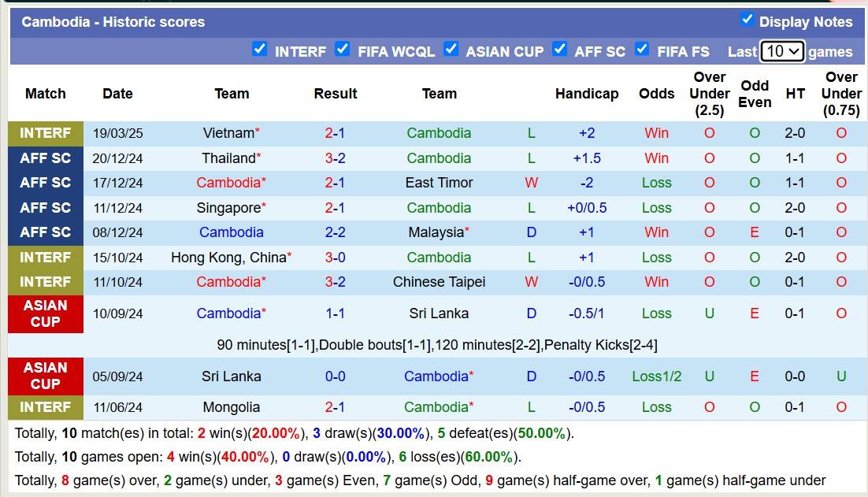
Task: Open the Thailand team link
Action: (228, 158)
